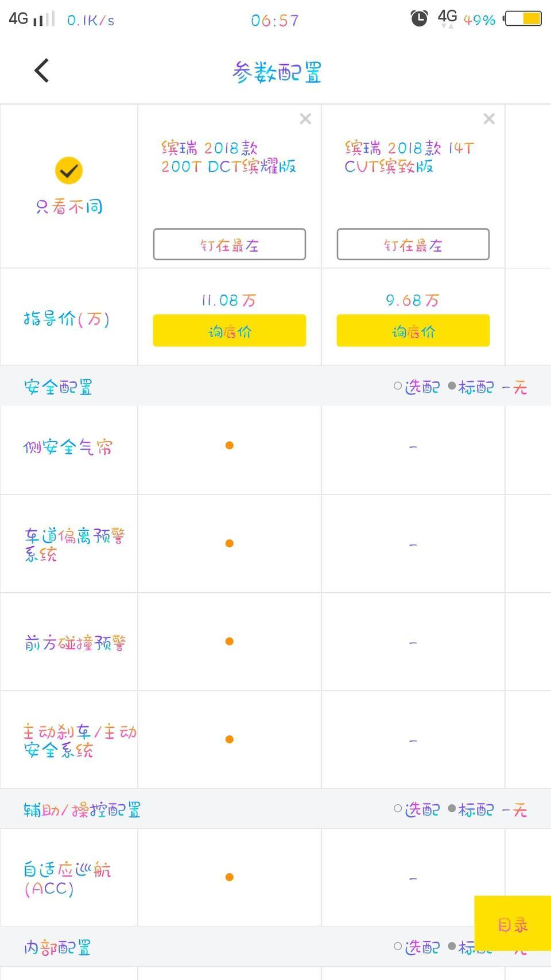Tap 询底价 under 11.08万
Image resolution: width=551 pixels, height=980 pixels.
229,331
